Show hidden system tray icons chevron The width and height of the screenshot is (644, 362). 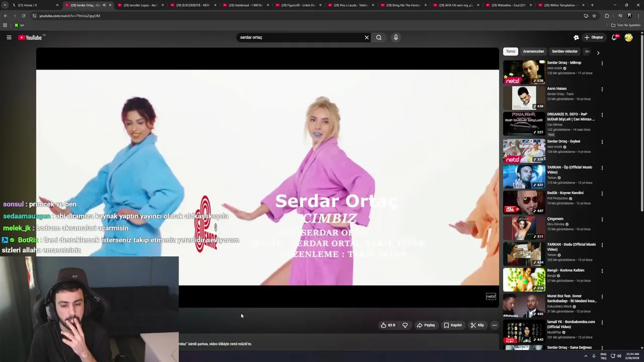[586, 356]
